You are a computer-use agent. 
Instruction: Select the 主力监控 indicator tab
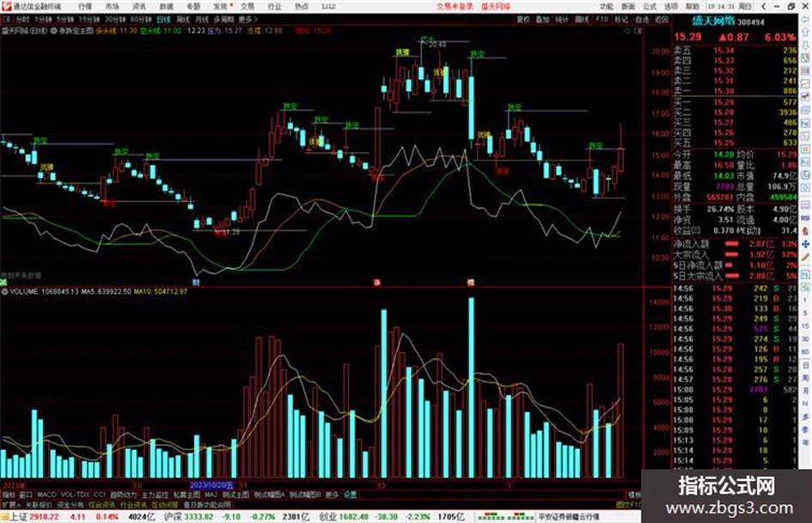click(155, 495)
